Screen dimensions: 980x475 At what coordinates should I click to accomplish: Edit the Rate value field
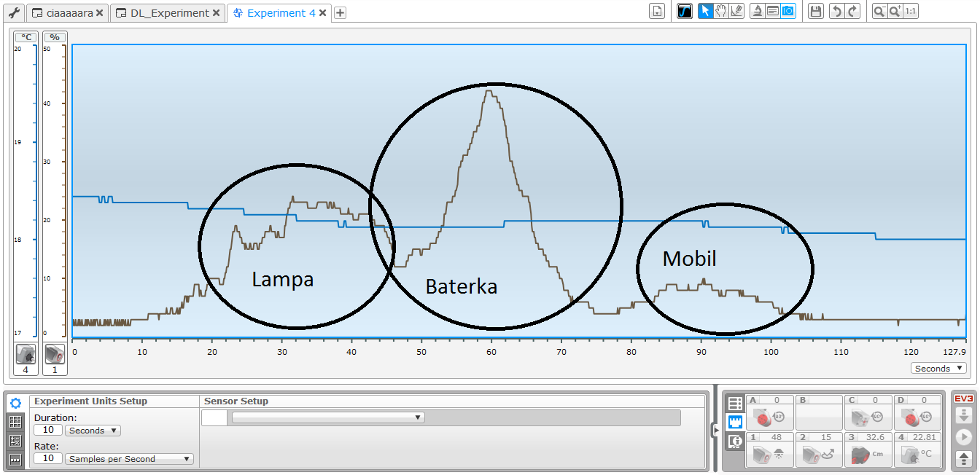(48, 459)
